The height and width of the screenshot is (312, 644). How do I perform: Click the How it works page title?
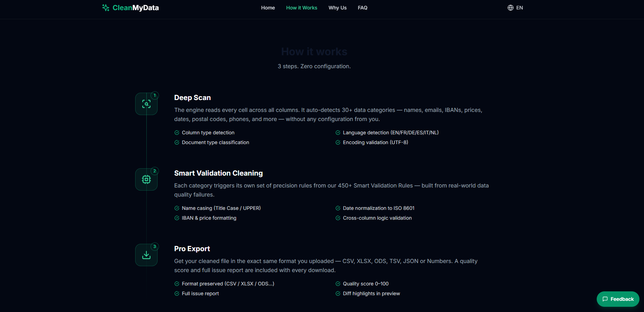314,52
